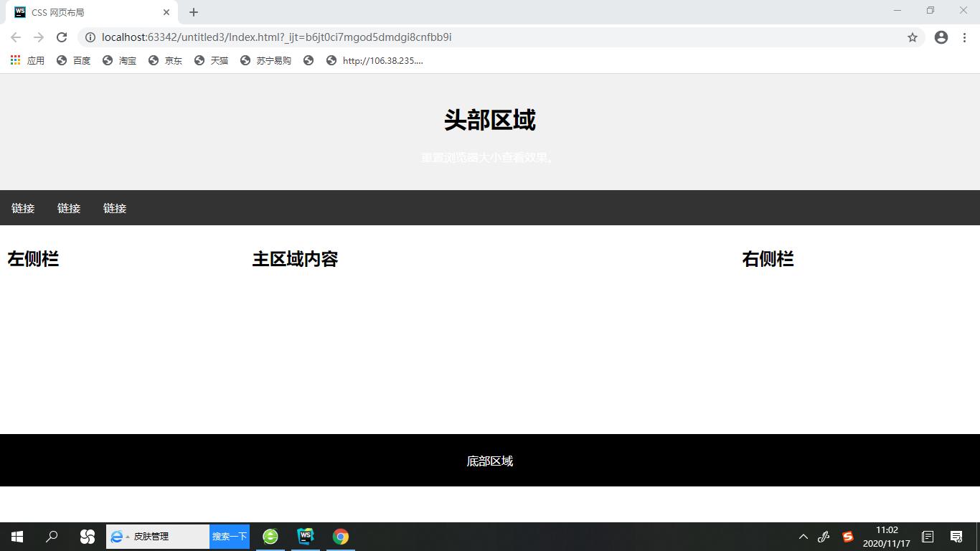
Task: Open the 京东 bookmark
Action: [172, 60]
